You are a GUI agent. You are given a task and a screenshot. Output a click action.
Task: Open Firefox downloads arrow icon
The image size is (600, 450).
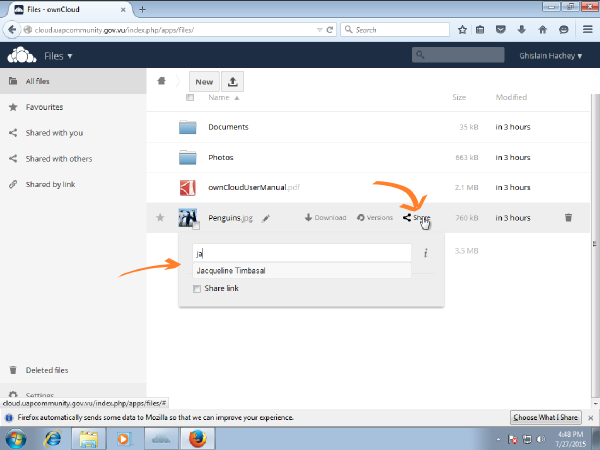tap(522, 29)
